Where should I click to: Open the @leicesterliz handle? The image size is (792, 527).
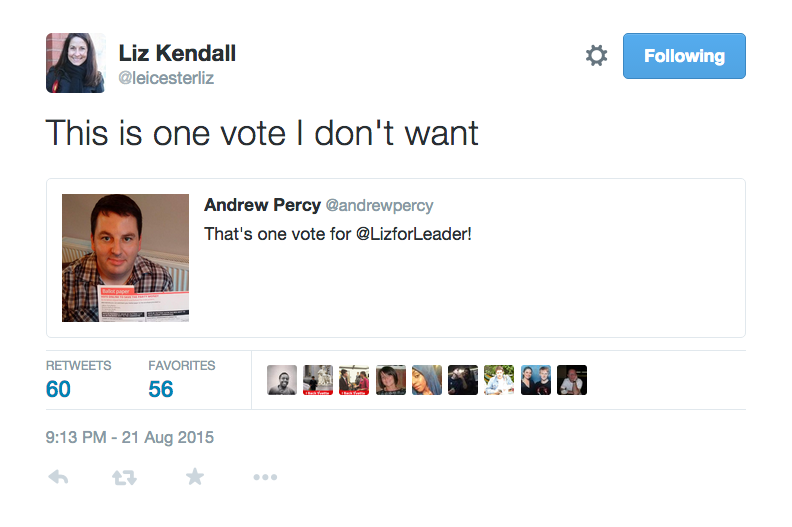click(166, 78)
